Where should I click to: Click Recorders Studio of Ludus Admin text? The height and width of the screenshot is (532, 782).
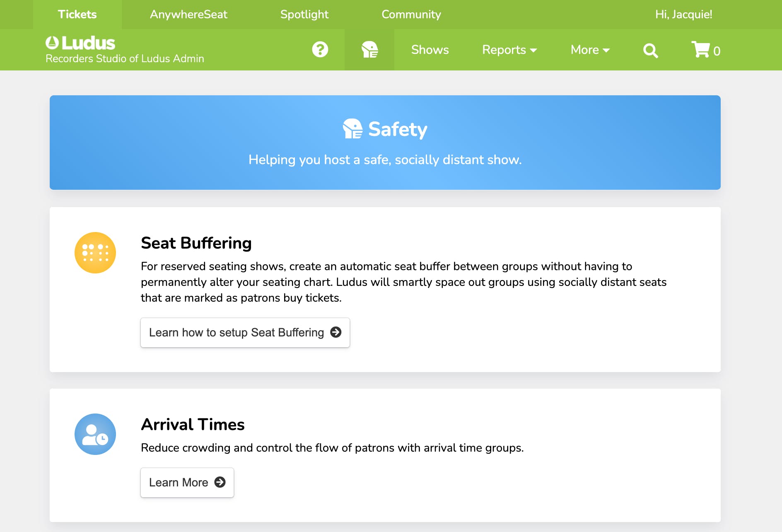tap(125, 59)
